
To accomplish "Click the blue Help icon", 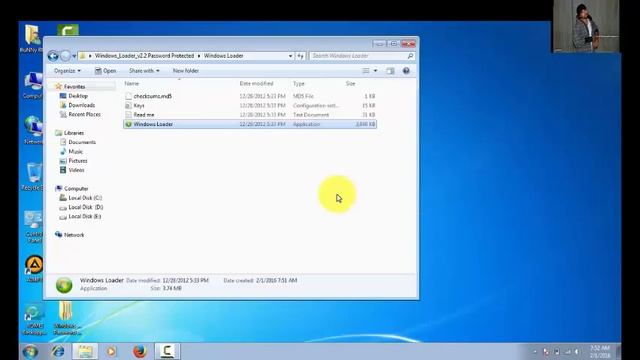I will point(406,71).
